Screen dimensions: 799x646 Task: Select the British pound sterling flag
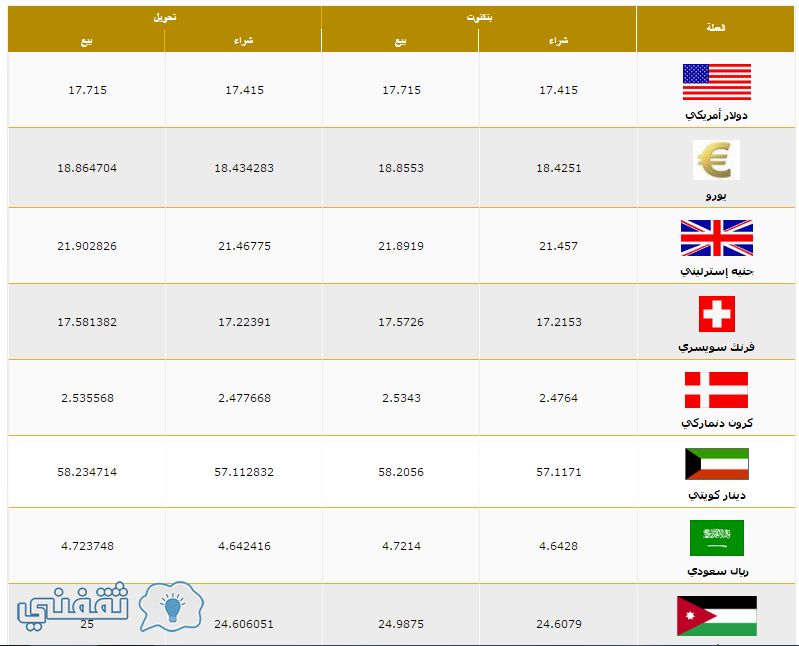coord(716,238)
